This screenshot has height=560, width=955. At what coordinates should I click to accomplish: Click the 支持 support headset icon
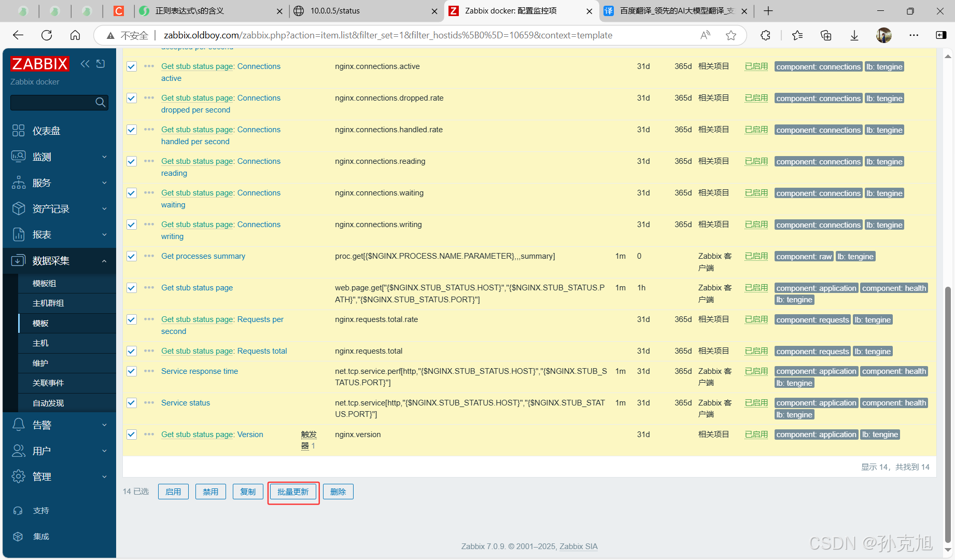coord(18,511)
